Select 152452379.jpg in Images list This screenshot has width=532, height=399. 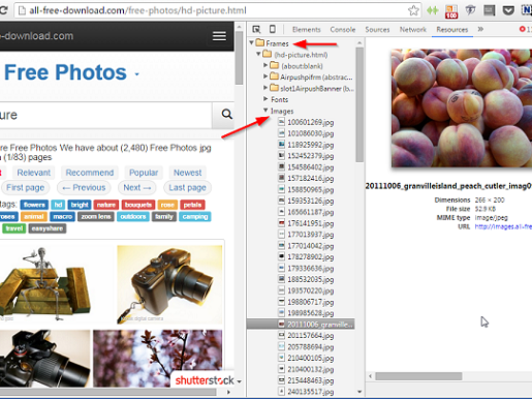point(310,156)
